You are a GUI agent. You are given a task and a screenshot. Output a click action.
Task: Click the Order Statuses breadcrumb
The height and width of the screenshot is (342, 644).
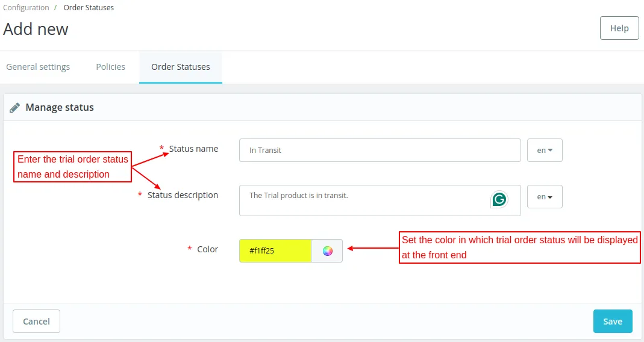click(89, 8)
